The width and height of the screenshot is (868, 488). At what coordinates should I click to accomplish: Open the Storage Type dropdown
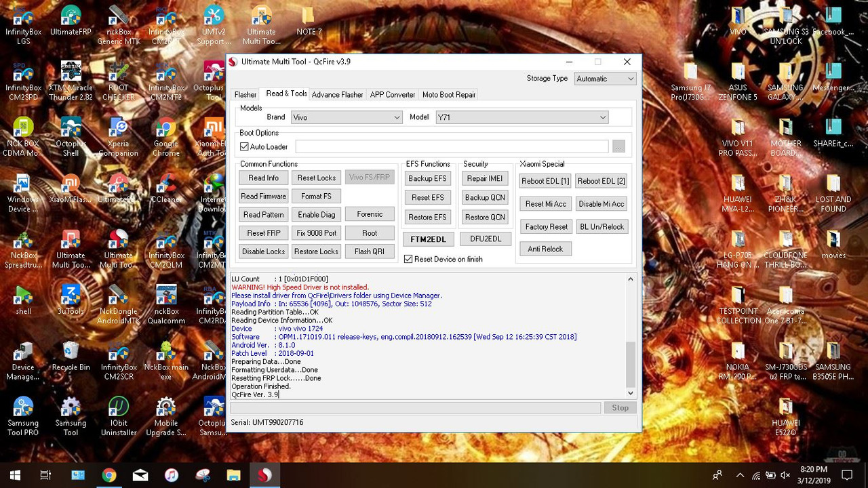tap(605, 79)
